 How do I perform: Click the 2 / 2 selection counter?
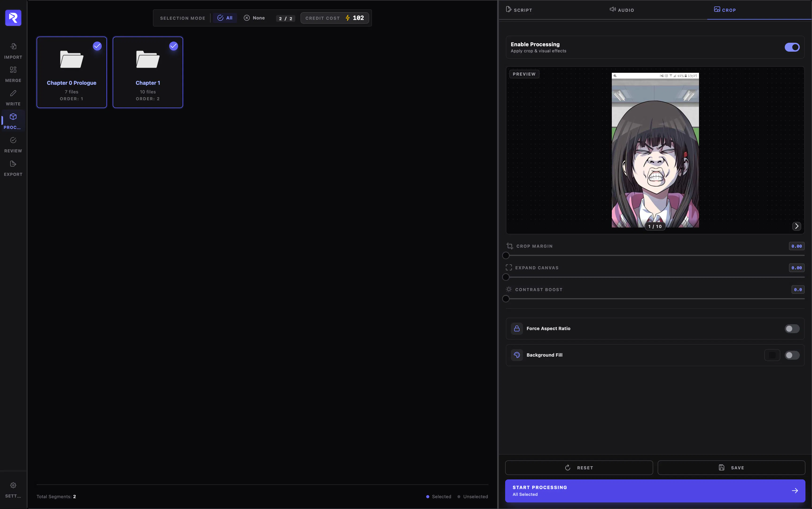285,18
